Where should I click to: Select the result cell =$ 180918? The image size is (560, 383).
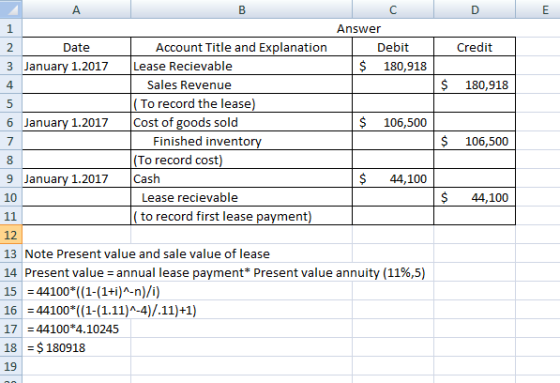click(x=76, y=348)
